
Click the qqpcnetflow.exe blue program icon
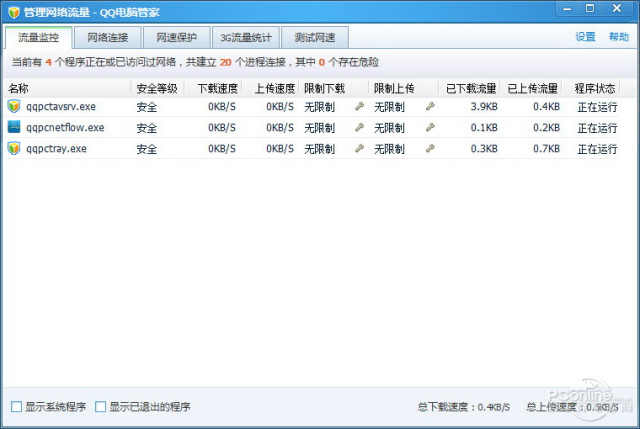click(x=14, y=127)
